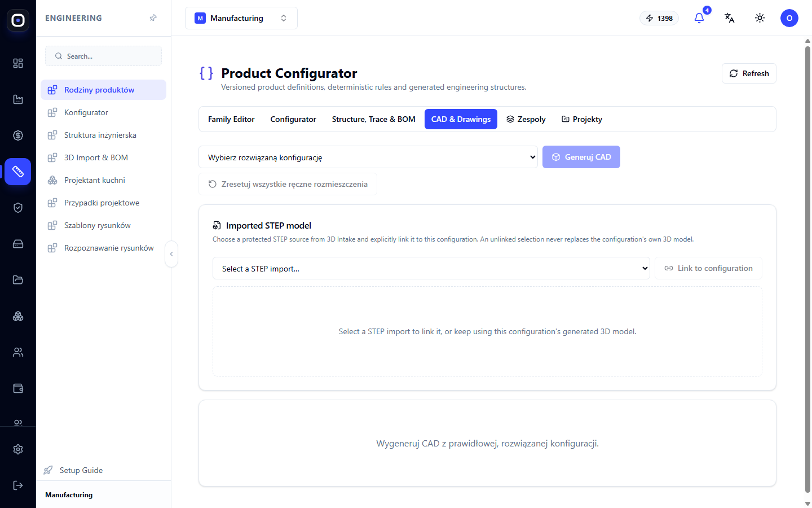Screen dimensions: 812x508
Task: Open the language translate icon
Action: tap(730, 18)
